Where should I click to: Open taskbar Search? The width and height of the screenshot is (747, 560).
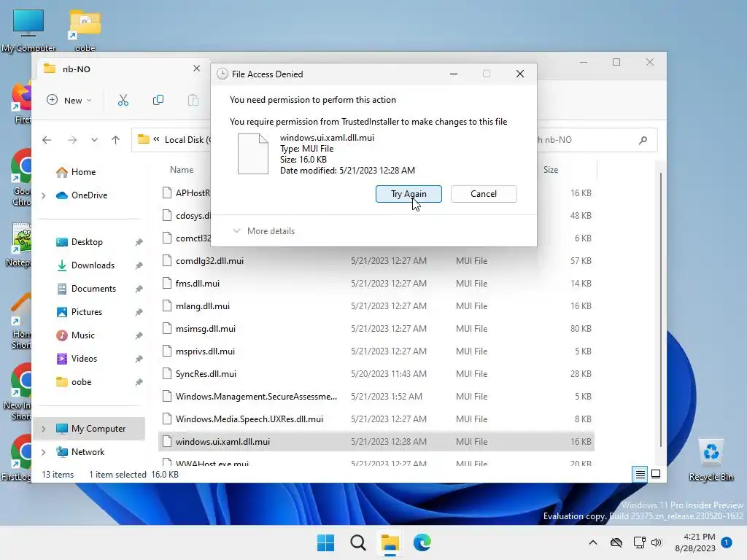tap(357, 542)
